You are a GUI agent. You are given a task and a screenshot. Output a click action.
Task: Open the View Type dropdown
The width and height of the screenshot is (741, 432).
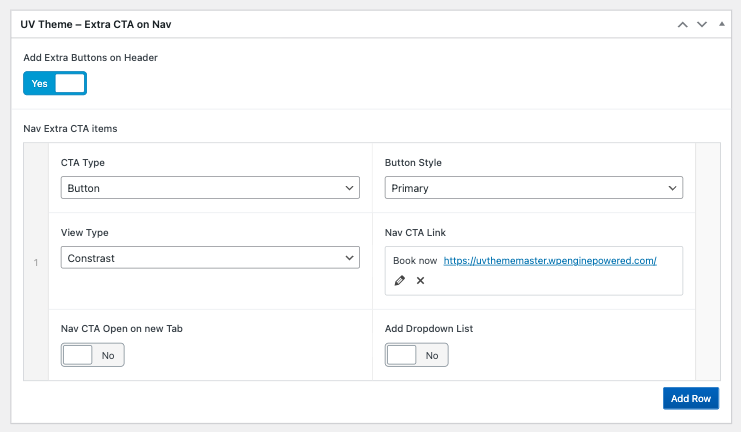point(210,258)
